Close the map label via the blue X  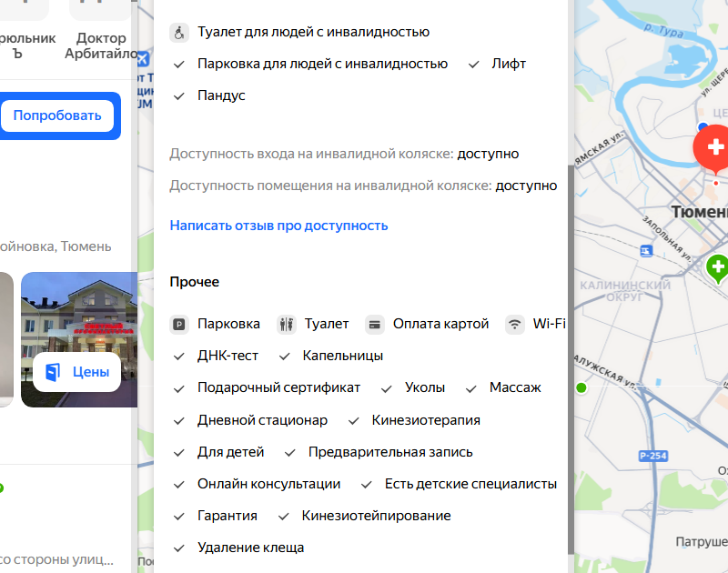click(x=143, y=58)
